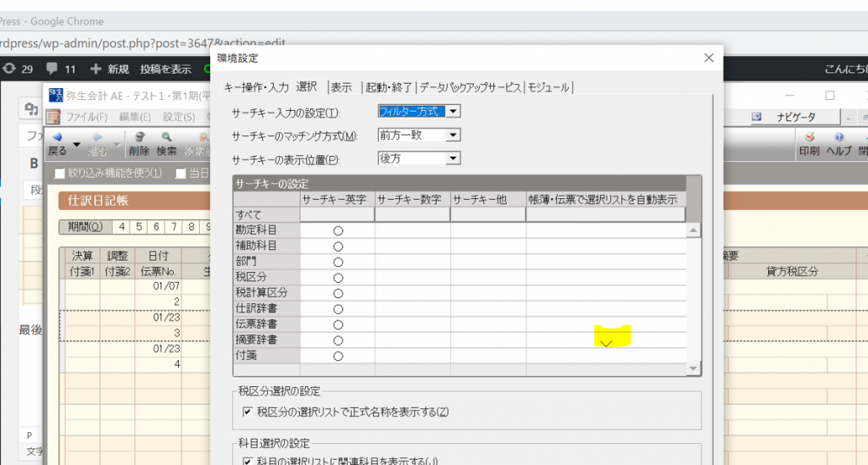Click the ナビゲータ button
This screenshot has width=868, height=465.
(792, 117)
